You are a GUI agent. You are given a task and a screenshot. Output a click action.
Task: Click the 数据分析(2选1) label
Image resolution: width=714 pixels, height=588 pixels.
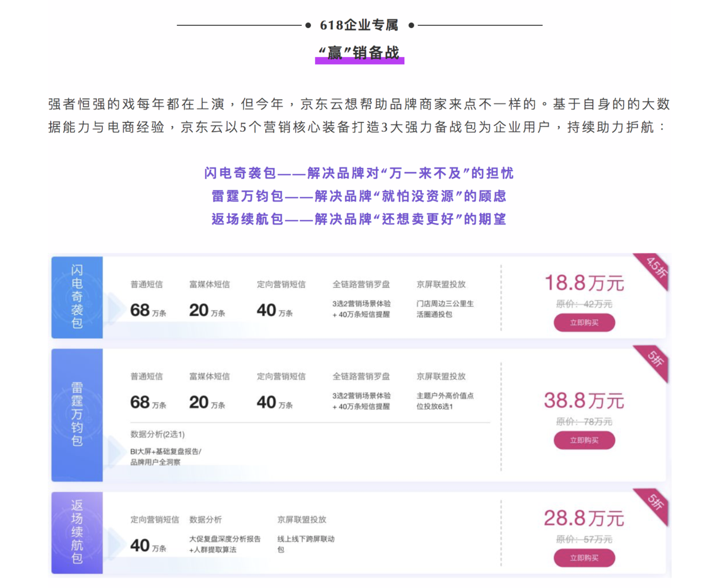(x=157, y=434)
